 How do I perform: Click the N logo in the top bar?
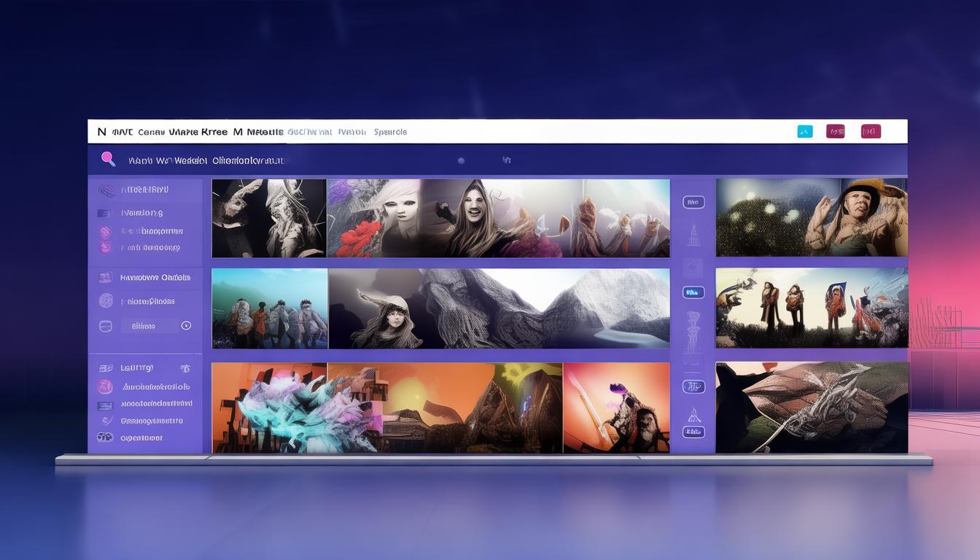coord(101,132)
